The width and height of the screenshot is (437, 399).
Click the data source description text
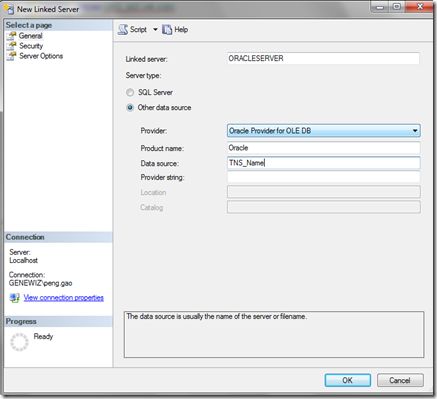(x=217, y=316)
